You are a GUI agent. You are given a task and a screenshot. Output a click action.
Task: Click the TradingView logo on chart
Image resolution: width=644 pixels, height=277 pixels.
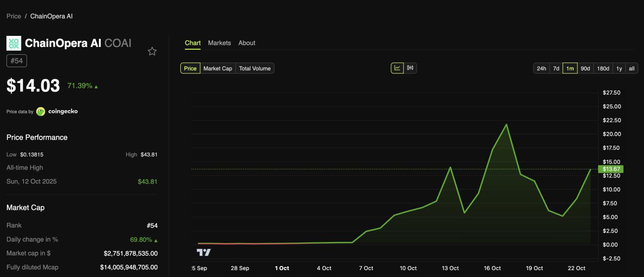click(x=203, y=252)
